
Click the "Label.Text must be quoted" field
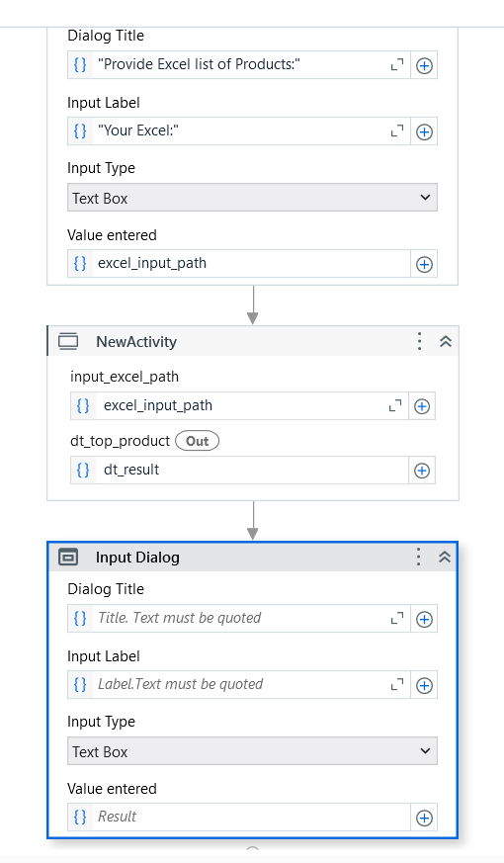click(x=239, y=685)
